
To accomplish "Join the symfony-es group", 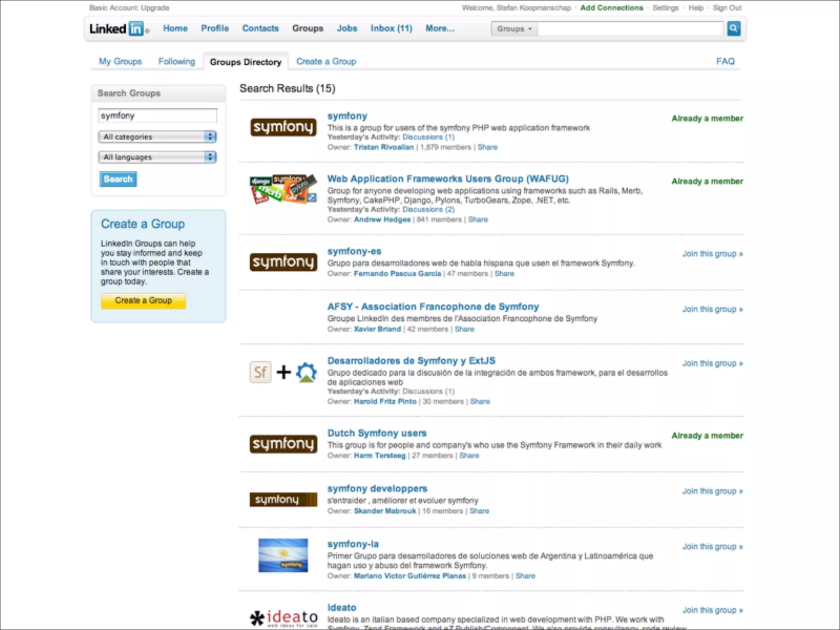I will coord(712,254).
